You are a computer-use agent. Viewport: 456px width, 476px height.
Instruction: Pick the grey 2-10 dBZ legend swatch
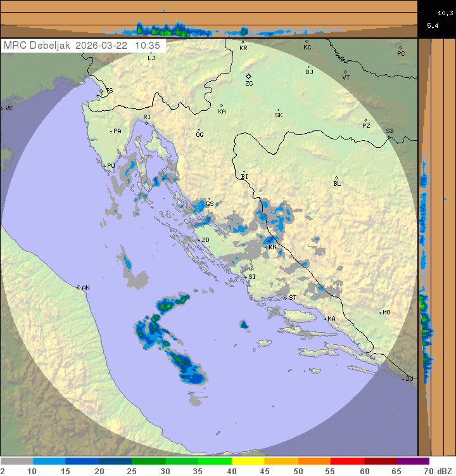coord(16,461)
